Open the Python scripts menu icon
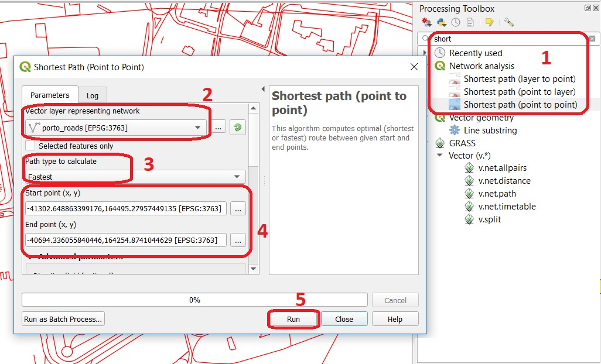Viewport: 601px width, 364px height. [442, 23]
